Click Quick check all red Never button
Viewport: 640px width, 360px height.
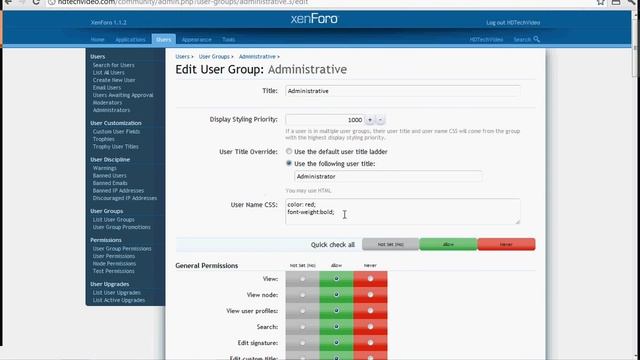coord(506,244)
